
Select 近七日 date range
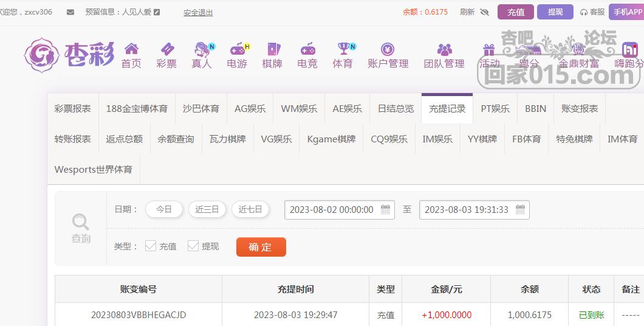250,209
